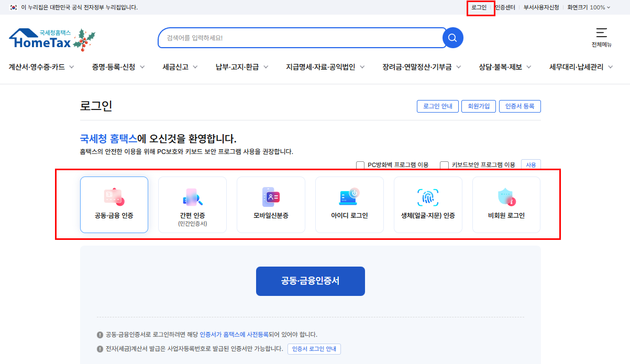Click the 아이디 로그인 laptop icon
This screenshot has width=630, height=364.
[349, 197]
